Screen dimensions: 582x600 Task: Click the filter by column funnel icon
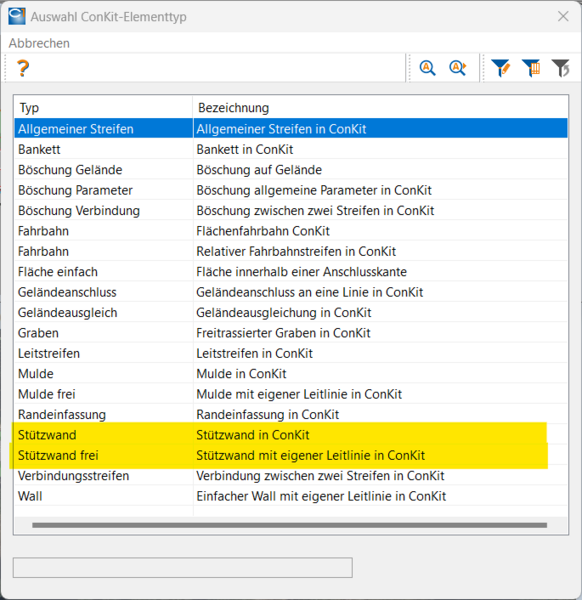click(531, 68)
